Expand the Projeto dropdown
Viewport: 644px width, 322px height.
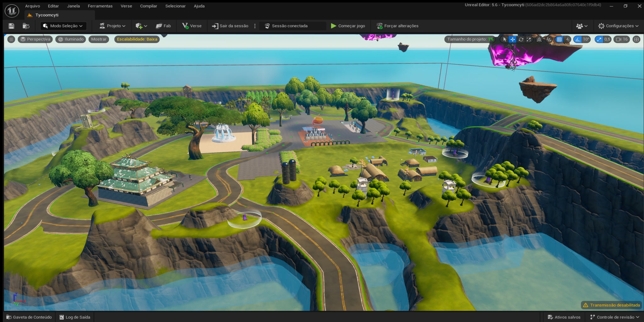[x=112, y=26]
